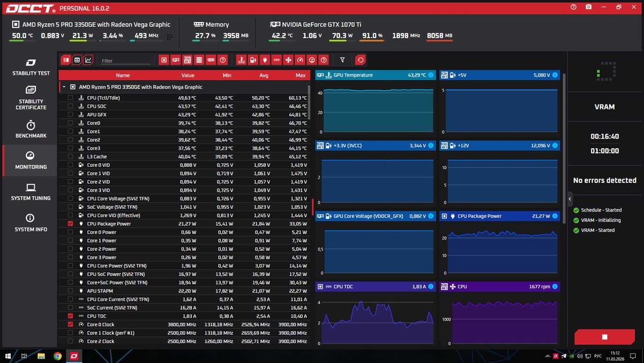Viewport: 644px width, 363px height.
Task: Check the CPU SoC Power checkbox
Action: click(70, 274)
